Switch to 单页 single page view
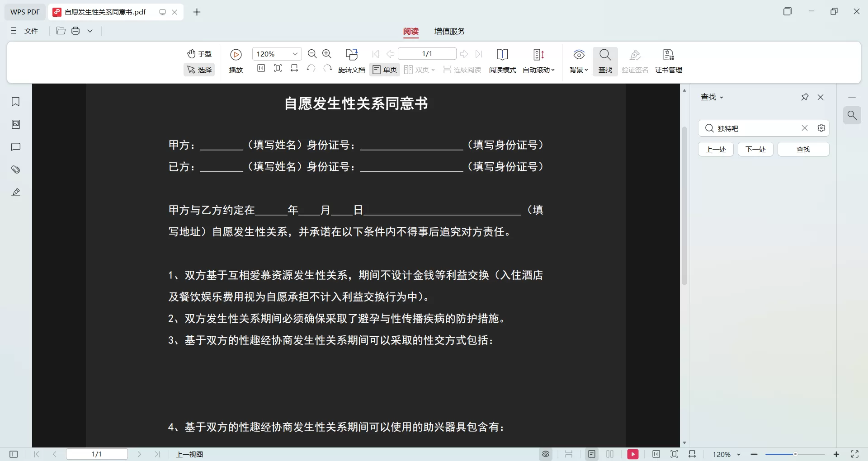This screenshot has width=868, height=461. click(384, 70)
